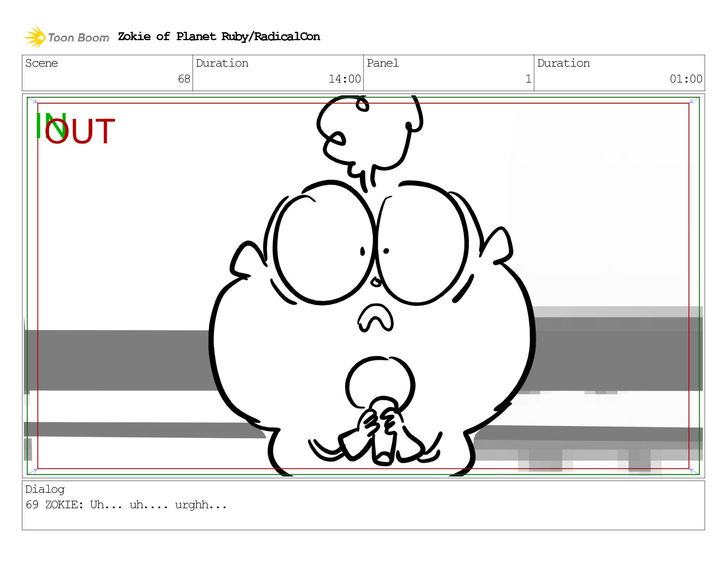Click the panel duration '01:00'
The image size is (728, 563).
coord(686,79)
